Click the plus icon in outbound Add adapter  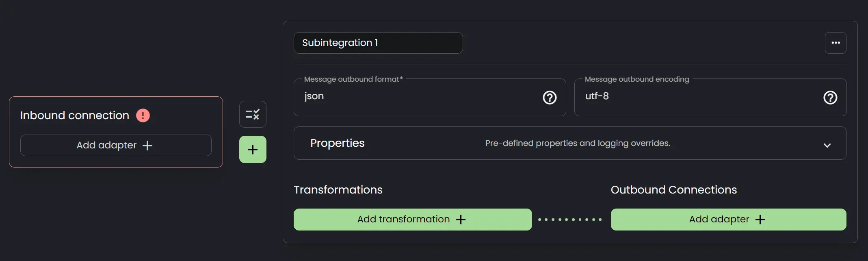760,220
